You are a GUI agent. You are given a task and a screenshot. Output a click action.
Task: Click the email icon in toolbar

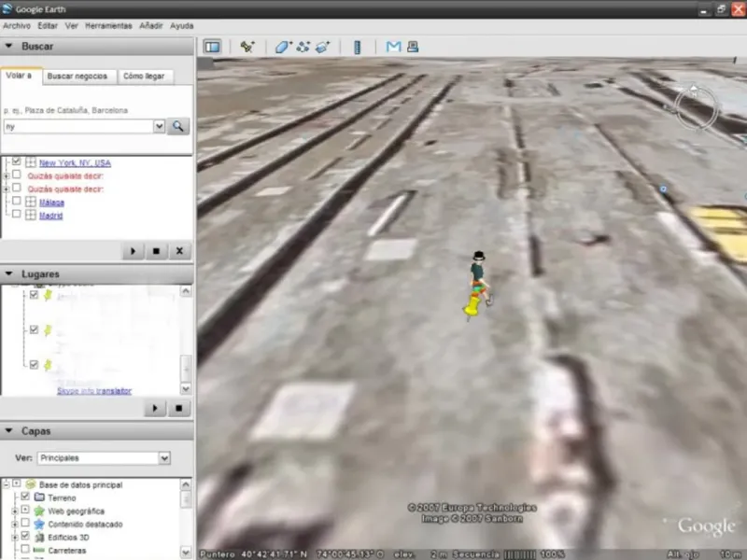pyautogui.click(x=393, y=47)
